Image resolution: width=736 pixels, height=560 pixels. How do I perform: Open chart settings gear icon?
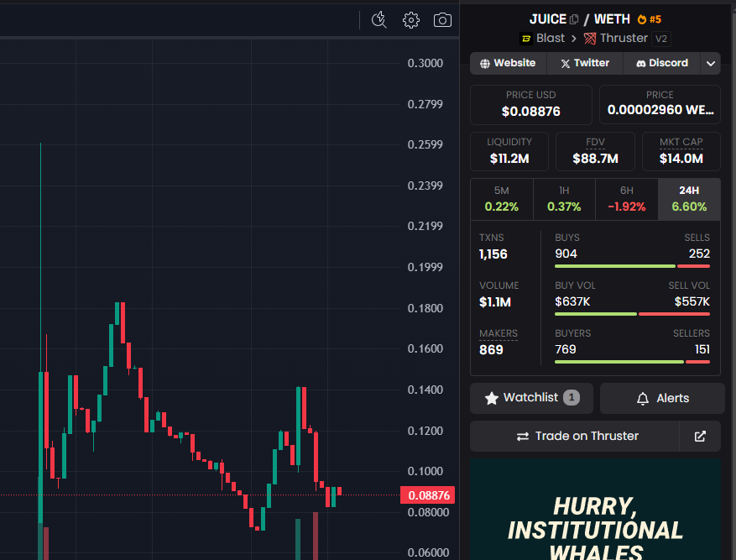410,20
